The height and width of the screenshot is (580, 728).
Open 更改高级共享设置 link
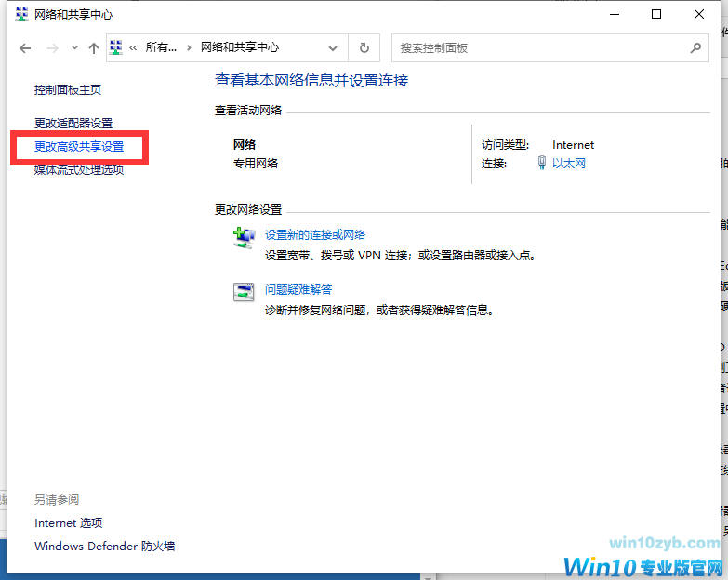pos(79,147)
